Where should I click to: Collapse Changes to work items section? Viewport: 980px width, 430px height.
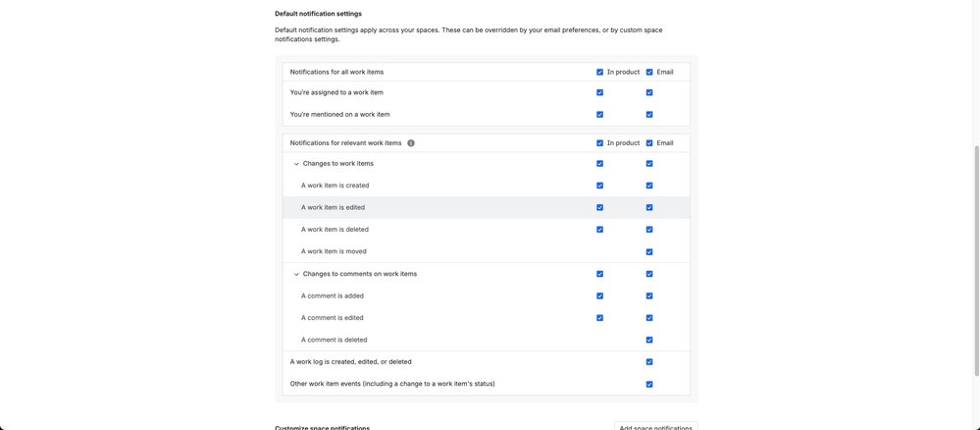point(296,164)
